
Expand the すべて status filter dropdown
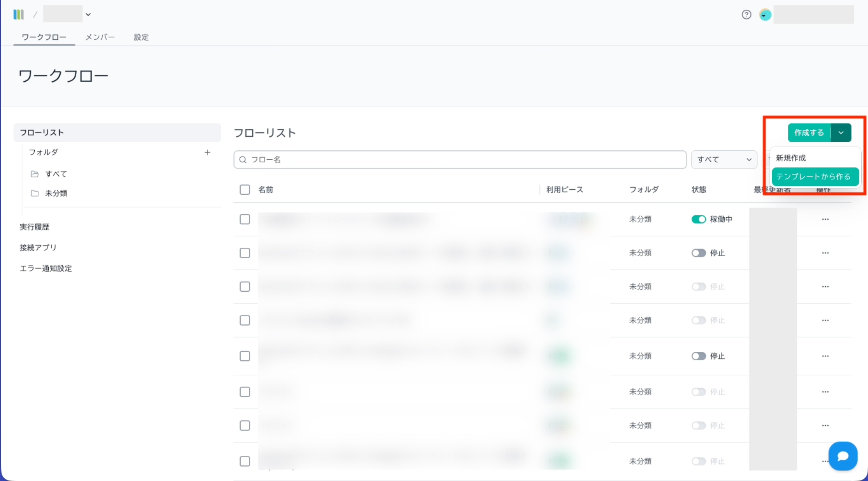(724, 160)
